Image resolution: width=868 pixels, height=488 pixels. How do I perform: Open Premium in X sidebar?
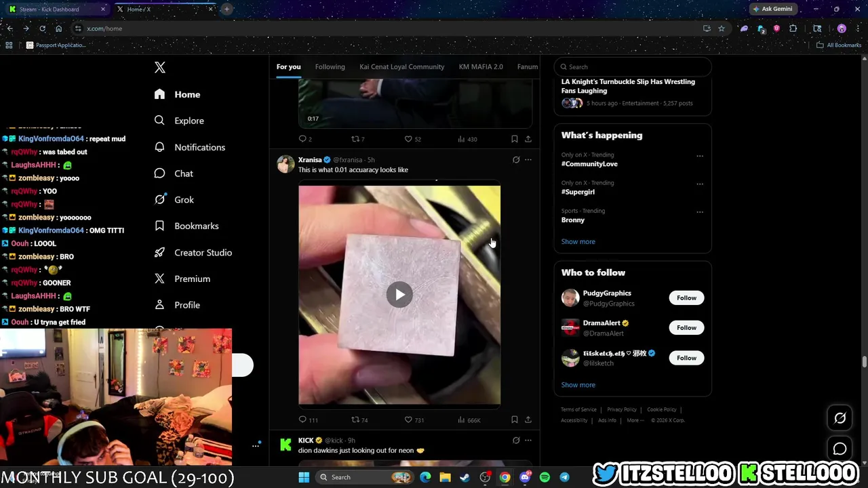[182, 279]
